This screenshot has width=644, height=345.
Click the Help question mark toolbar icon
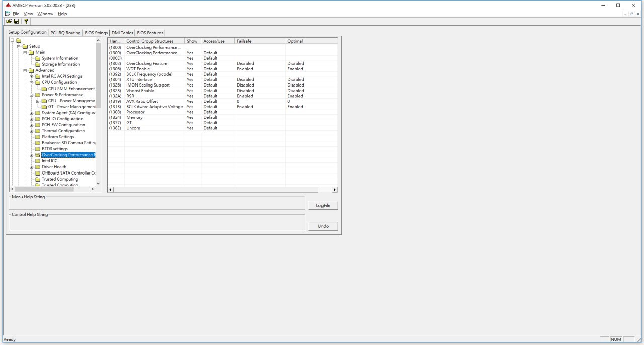(26, 22)
